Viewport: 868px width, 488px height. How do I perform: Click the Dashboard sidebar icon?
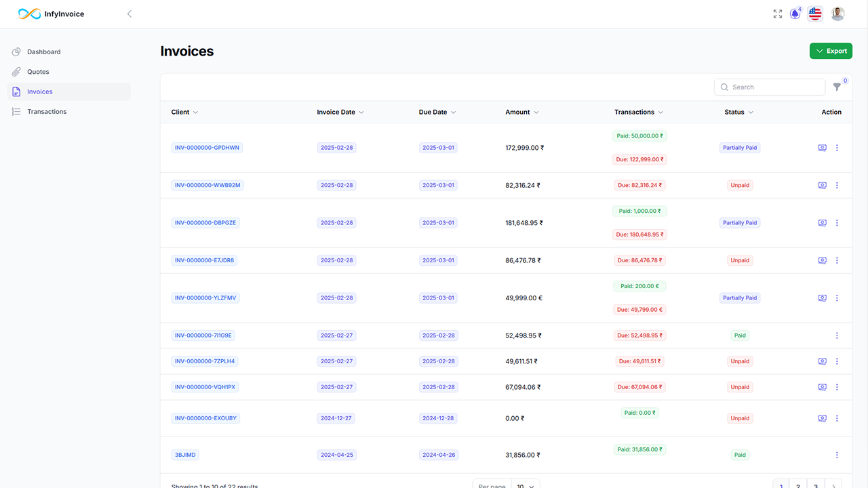click(16, 51)
